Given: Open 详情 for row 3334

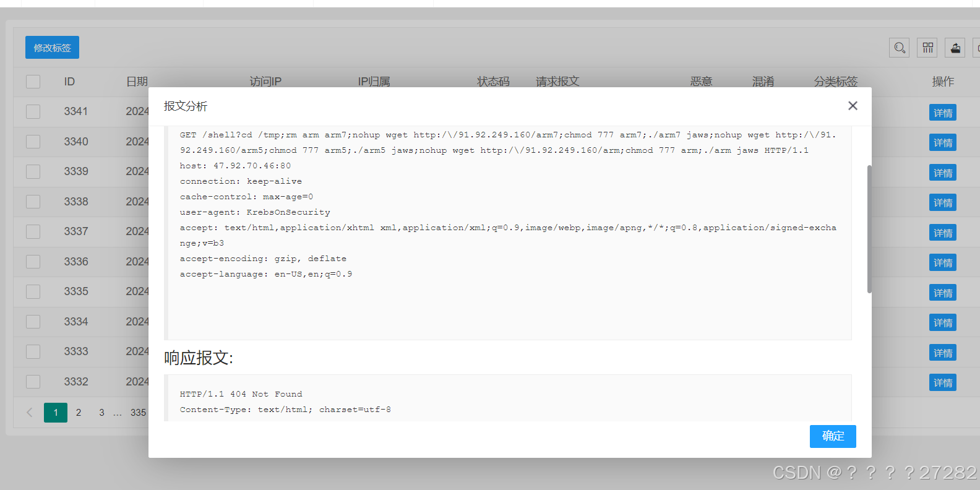Looking at the screenshot, I should [943, 322].
